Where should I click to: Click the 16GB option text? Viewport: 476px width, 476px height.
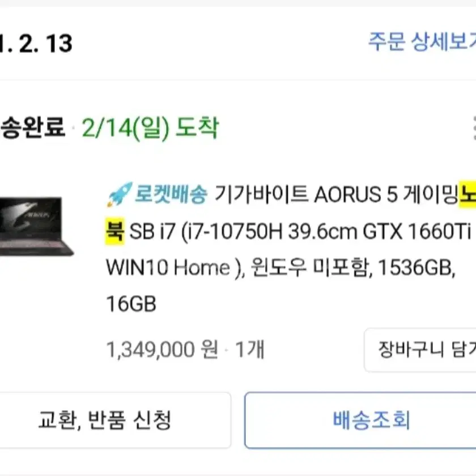[x=131, y=304]
